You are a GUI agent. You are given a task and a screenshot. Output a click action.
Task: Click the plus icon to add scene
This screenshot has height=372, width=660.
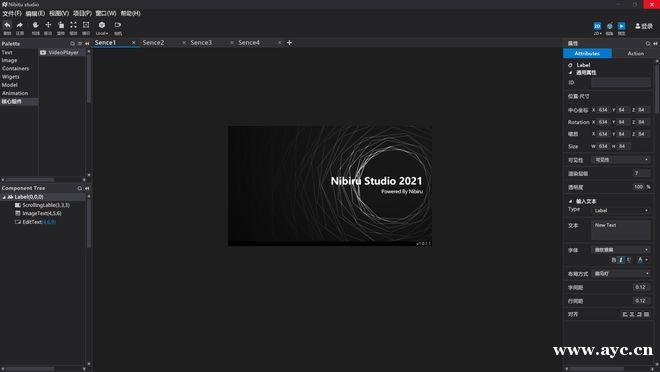click(x=289, y=43)
